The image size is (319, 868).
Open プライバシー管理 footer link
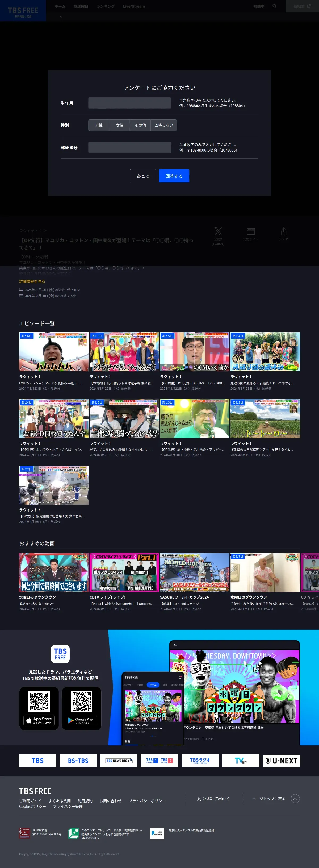pyautogui.click(x=68, y=806)
